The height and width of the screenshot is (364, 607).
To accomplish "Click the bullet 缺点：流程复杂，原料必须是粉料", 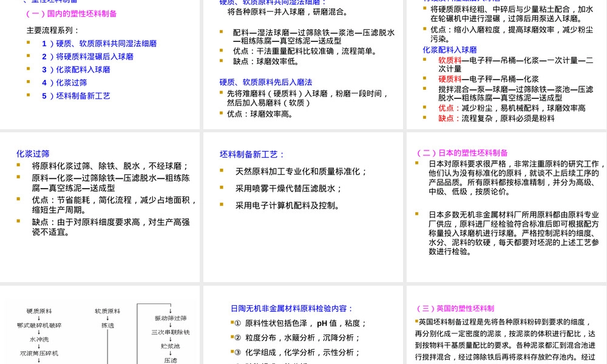I will [497, 118].
